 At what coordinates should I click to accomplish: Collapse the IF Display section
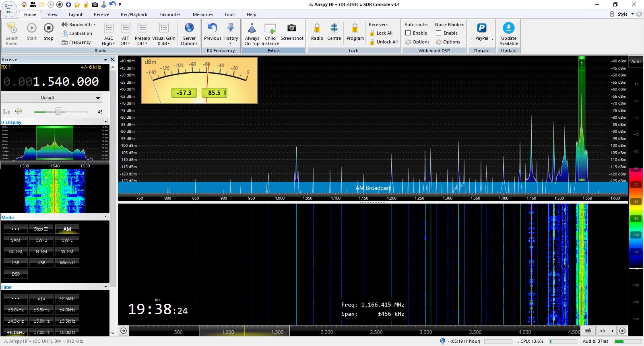pyautogui.click(x=106, y=122)
